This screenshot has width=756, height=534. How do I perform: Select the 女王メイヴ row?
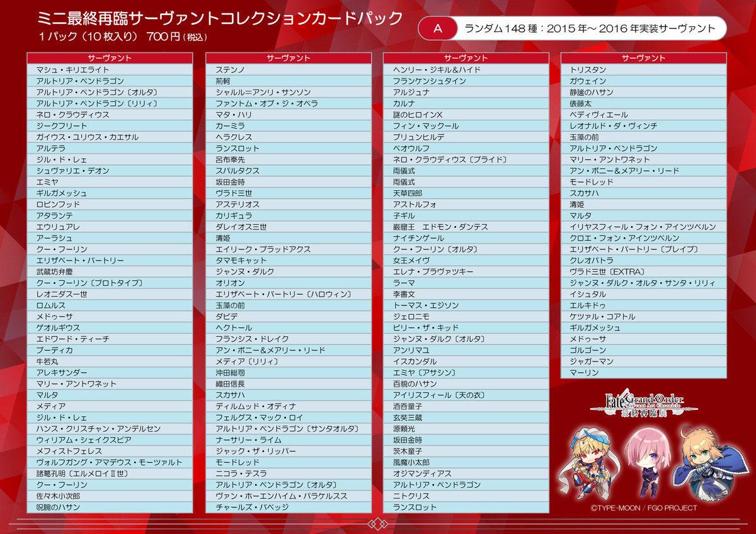tap(466, 260)
